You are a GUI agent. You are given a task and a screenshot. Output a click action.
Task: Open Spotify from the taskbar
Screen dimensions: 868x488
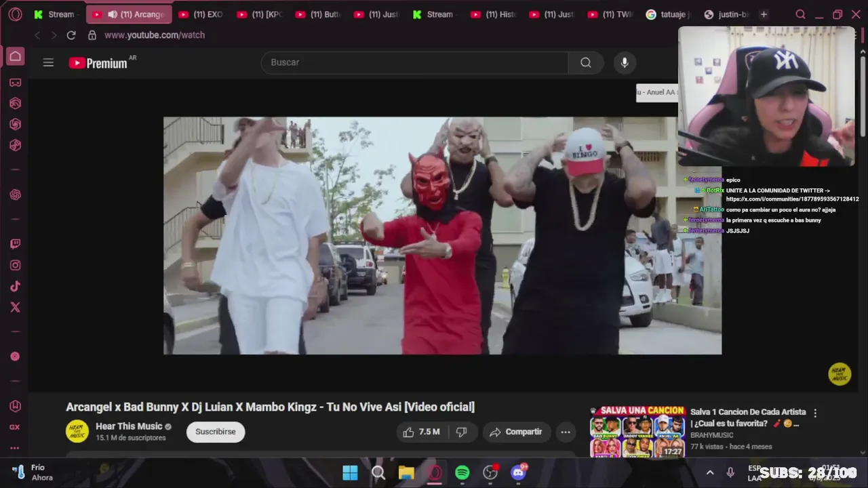pos(462,472)
